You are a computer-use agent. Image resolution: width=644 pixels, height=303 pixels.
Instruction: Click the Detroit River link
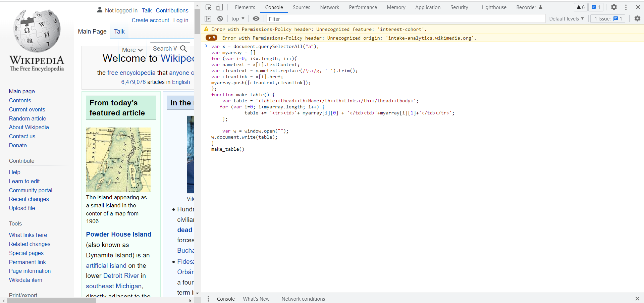121,275
